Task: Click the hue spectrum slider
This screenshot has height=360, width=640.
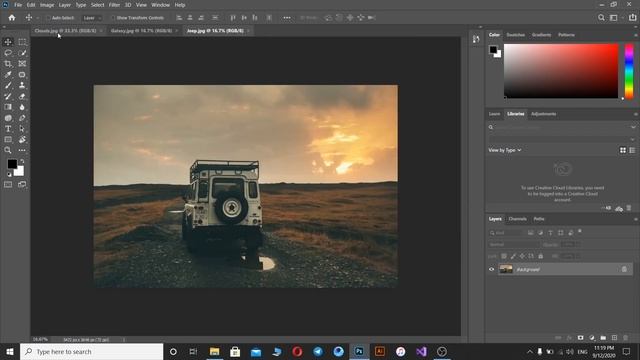Action: click(629, 71)
